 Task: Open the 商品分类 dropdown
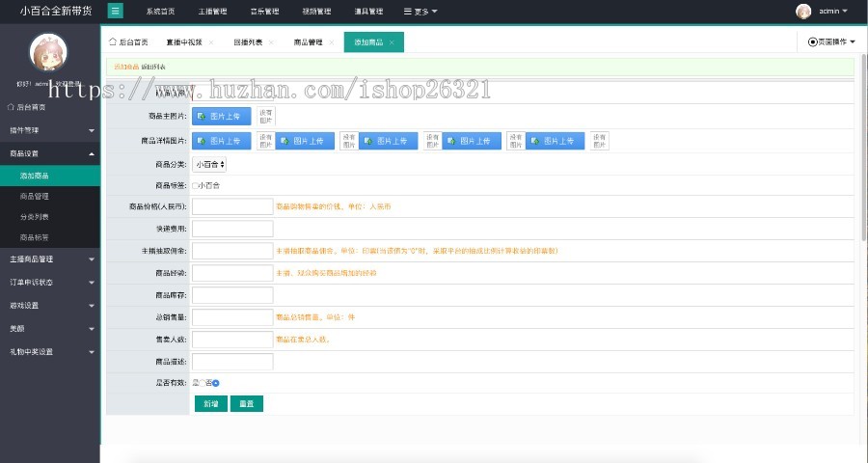coord(209,165)
